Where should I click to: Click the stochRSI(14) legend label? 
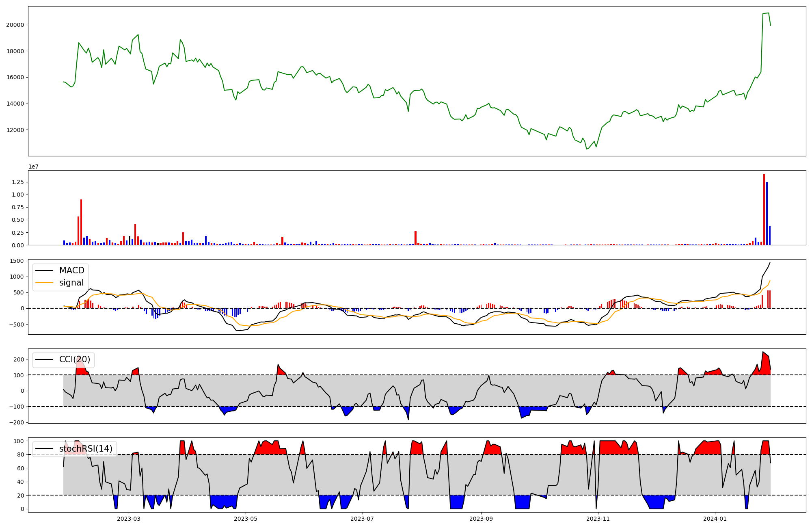point(86,449)
